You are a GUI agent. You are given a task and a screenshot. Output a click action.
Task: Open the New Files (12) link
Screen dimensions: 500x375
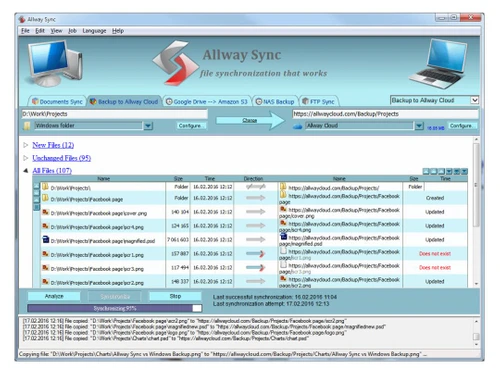click(x=53, y=145)
